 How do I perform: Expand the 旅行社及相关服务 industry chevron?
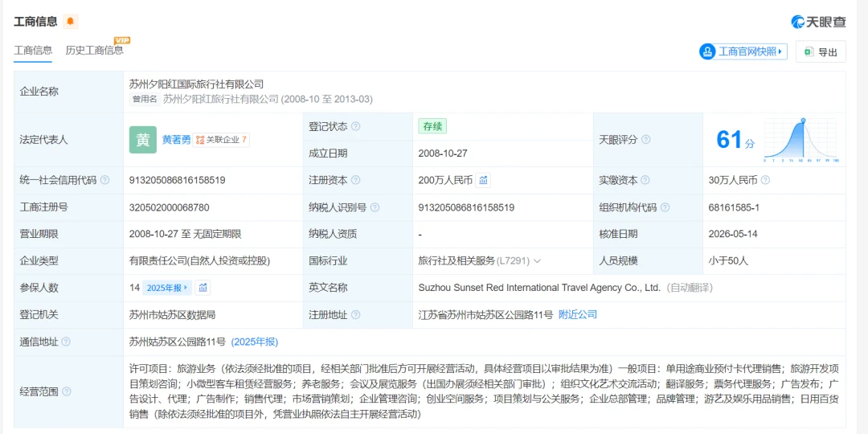click(537, 260)
